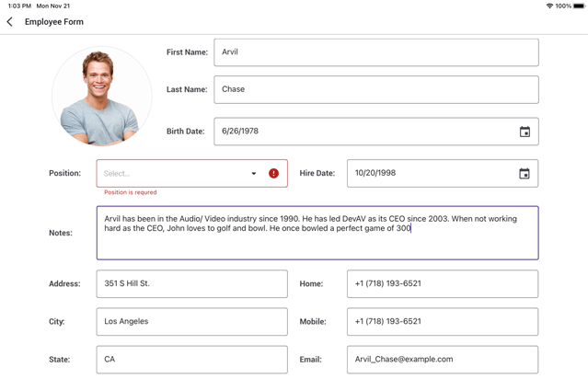Tap the back arrow icon
The height and width of the screenshot is (379, 588).
10,22
